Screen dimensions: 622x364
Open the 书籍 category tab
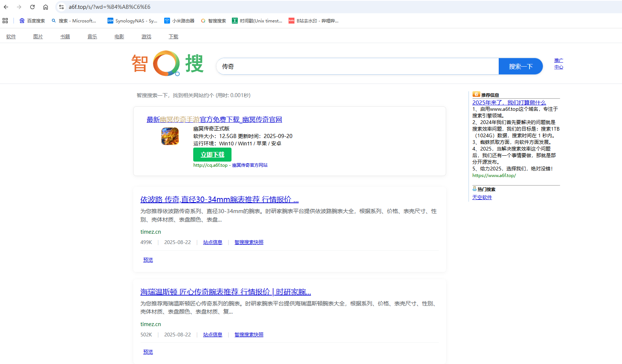point(65,36)
